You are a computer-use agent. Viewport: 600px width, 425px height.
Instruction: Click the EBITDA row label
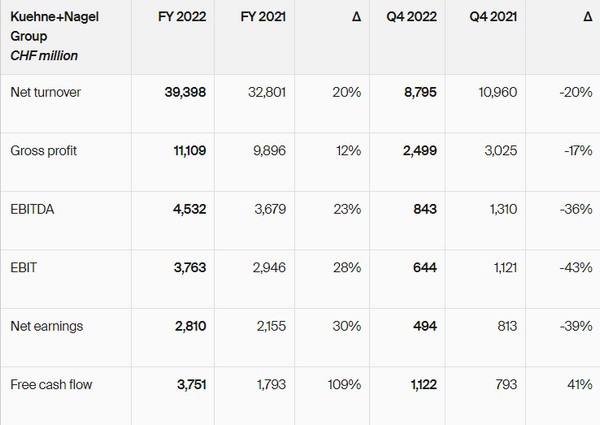pos(32,208)
